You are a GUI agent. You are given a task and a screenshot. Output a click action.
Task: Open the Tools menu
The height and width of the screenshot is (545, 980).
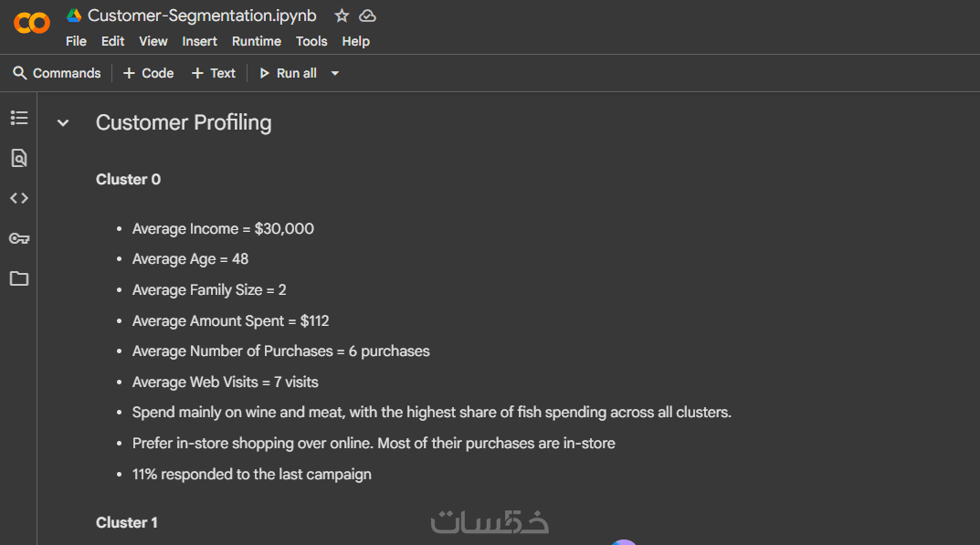311,41
